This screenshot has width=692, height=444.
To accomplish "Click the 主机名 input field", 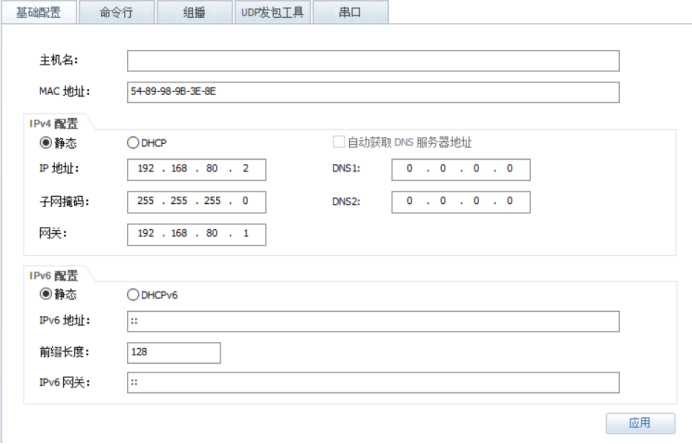I will click(373, 61).
